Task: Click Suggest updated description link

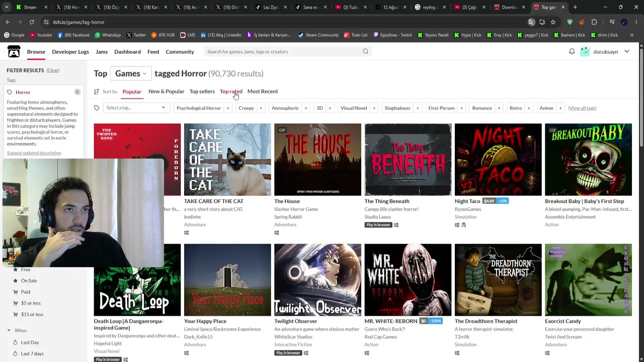Action: click(34, 153)
